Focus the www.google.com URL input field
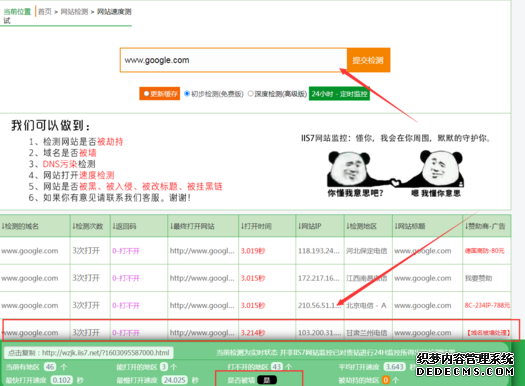The height and width of the screenshot is (386, 525). 233,60
